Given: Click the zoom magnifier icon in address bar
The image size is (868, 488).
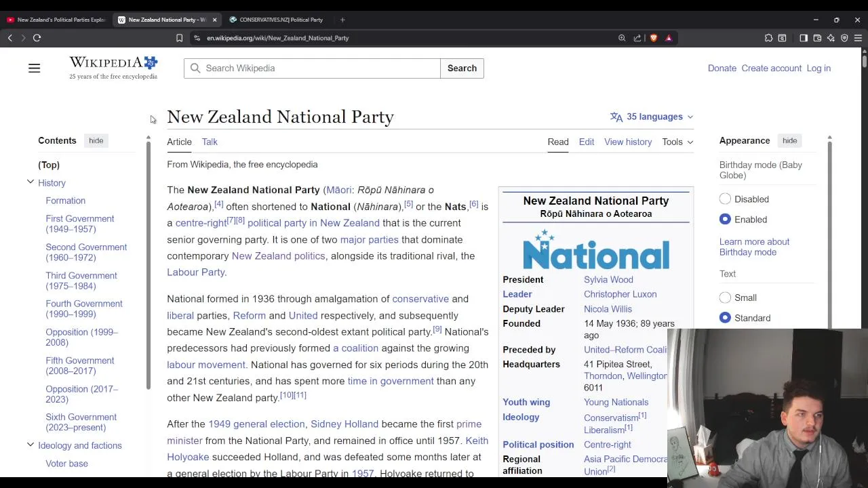Looking at the screenshot, I should coord(622,38).
